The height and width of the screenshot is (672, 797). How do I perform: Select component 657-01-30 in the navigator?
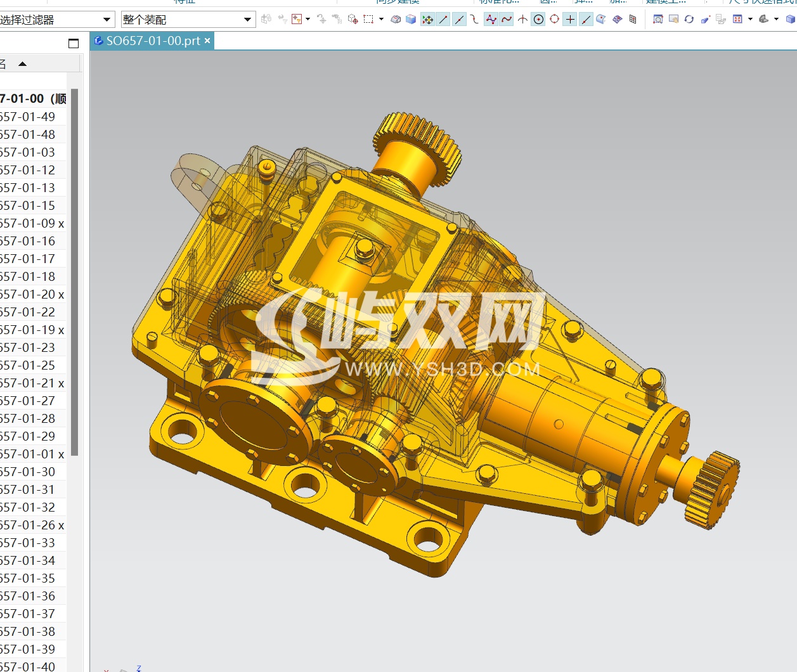[28, 472]
